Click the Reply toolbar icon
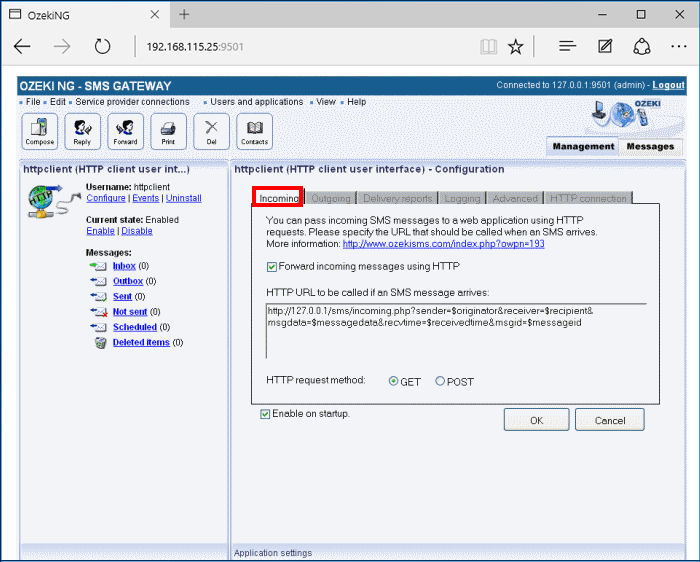700x562 pixels. (x=82, y=130)
